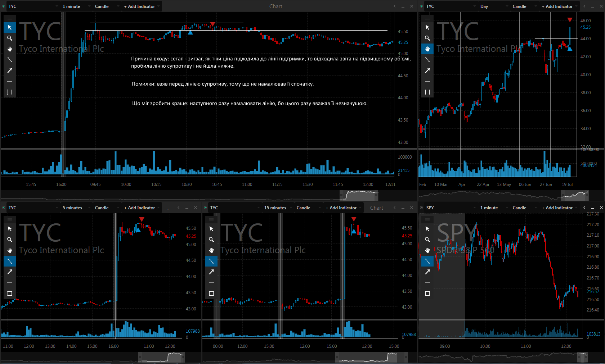Open the TYC symbol dropdown on the 15 minutes chart

235,208
